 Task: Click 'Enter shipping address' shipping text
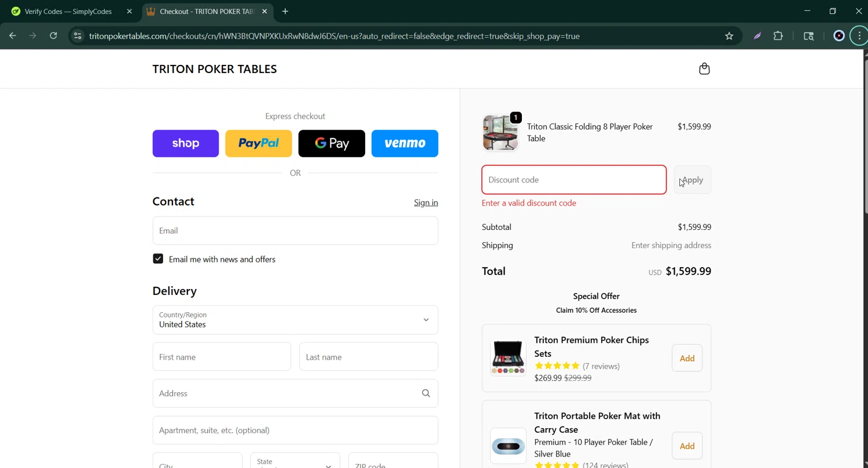[x=671, y=246]
